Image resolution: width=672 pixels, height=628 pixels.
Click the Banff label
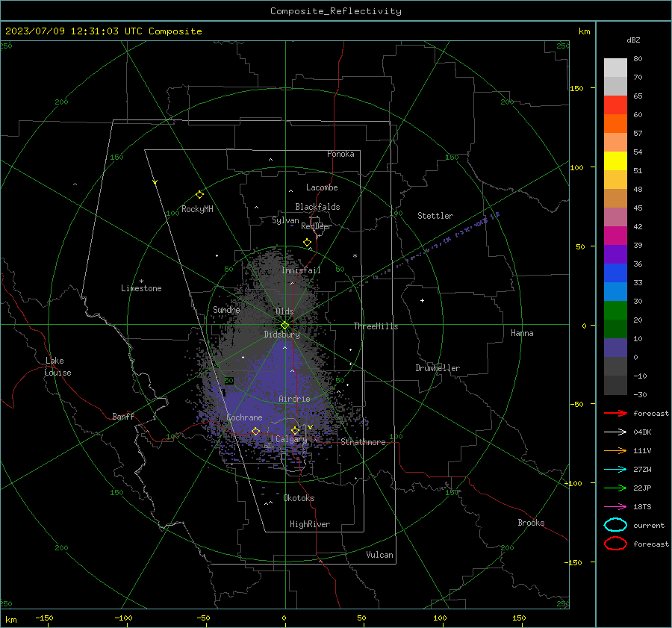(x=123, y=416)
